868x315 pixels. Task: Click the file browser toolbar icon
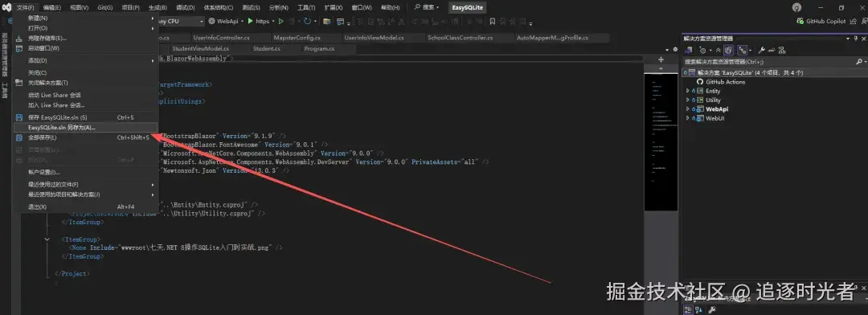(326, 22)
